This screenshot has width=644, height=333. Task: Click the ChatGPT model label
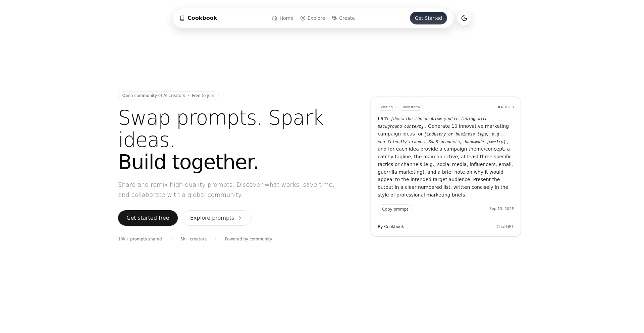click(x=505, y=227)
